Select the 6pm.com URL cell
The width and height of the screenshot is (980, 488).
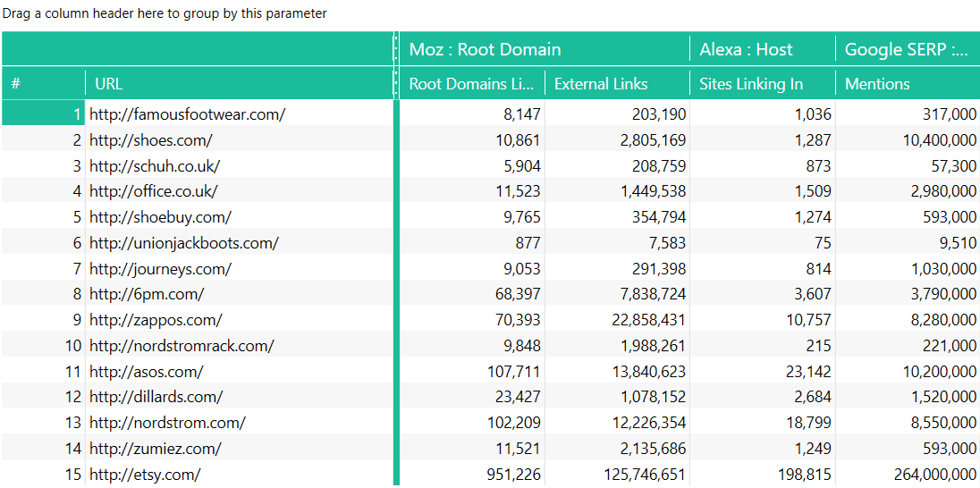click(240, 294)
